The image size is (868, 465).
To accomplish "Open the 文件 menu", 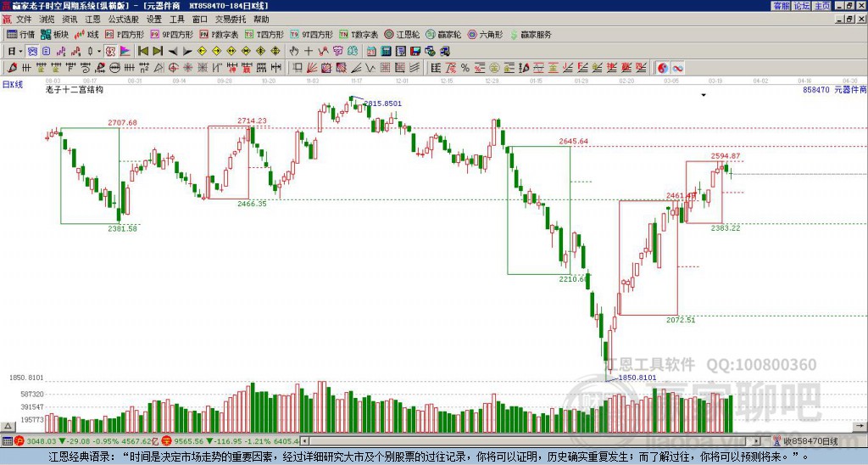I will [24, 20].
